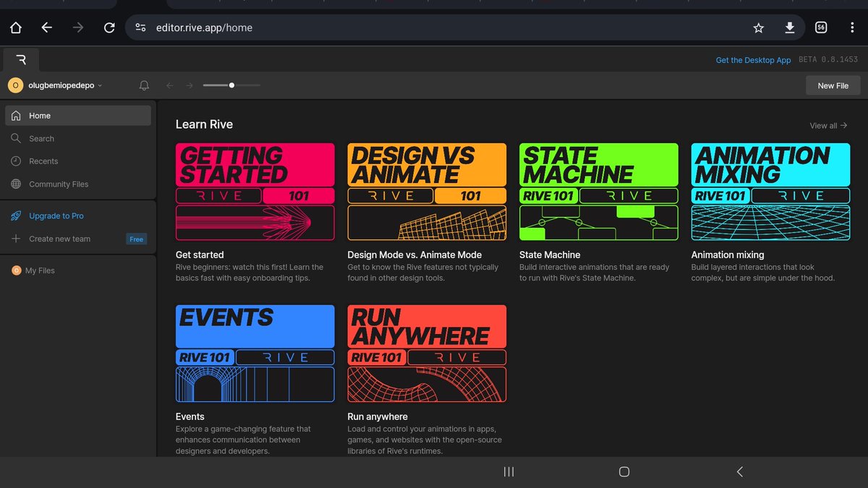Click the Recents clock icon
Image resolution: width=868 pixels, height=488 pixels.
coord(16,161)
